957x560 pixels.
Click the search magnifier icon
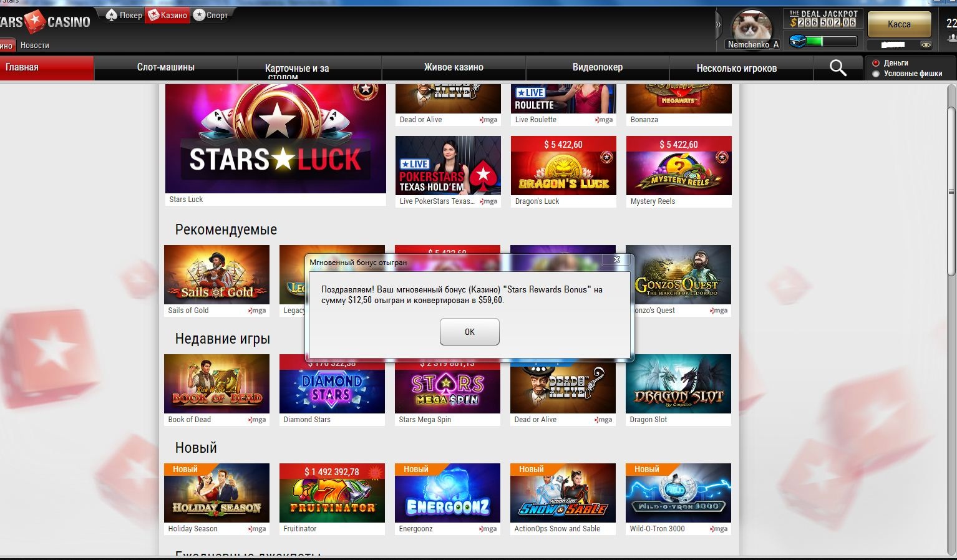838,67
